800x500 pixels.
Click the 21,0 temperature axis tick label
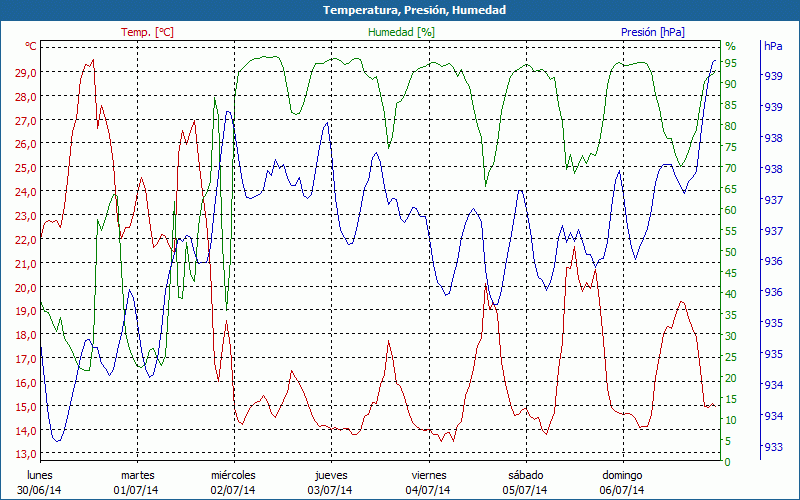25,264
